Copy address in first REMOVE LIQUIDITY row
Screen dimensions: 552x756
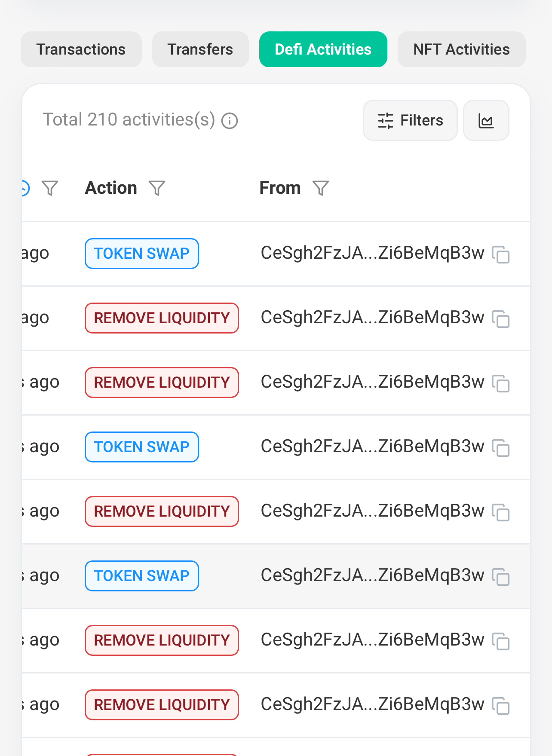point(501,318)
